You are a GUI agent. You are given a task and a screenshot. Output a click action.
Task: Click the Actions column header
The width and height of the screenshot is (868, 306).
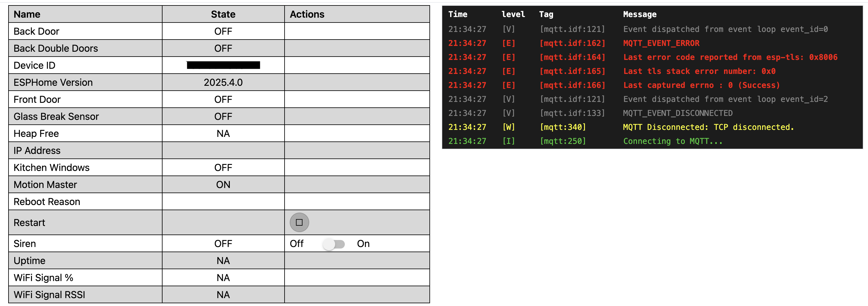click(x=307, y=14)
